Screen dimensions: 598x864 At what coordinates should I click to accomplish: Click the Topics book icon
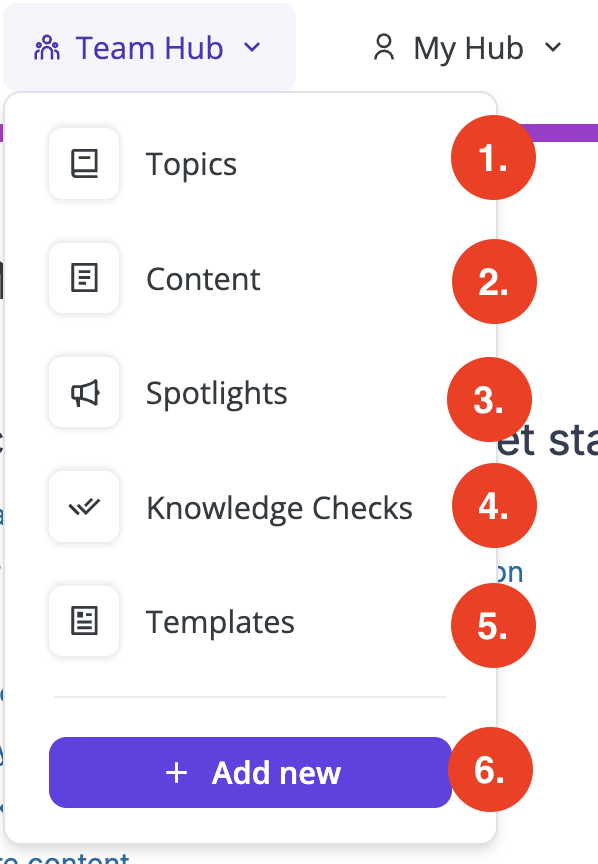tap(84, 164)
